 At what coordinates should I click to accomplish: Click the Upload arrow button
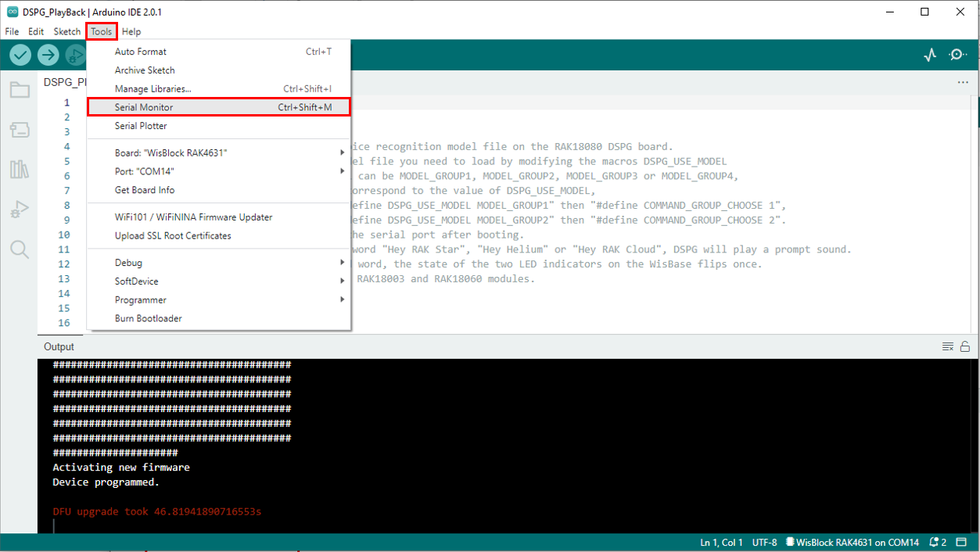coord(48,55)
